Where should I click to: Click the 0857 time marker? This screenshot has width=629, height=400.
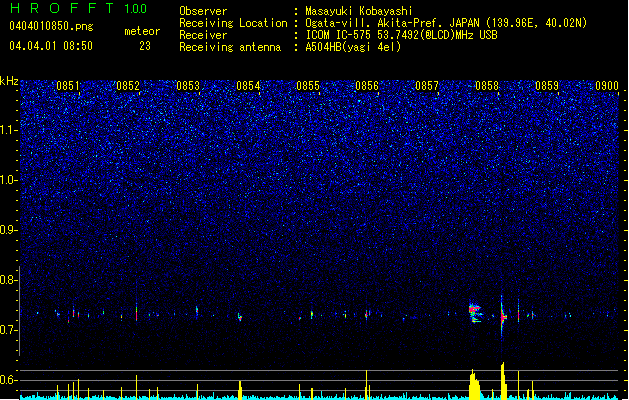tap(427, 86)
